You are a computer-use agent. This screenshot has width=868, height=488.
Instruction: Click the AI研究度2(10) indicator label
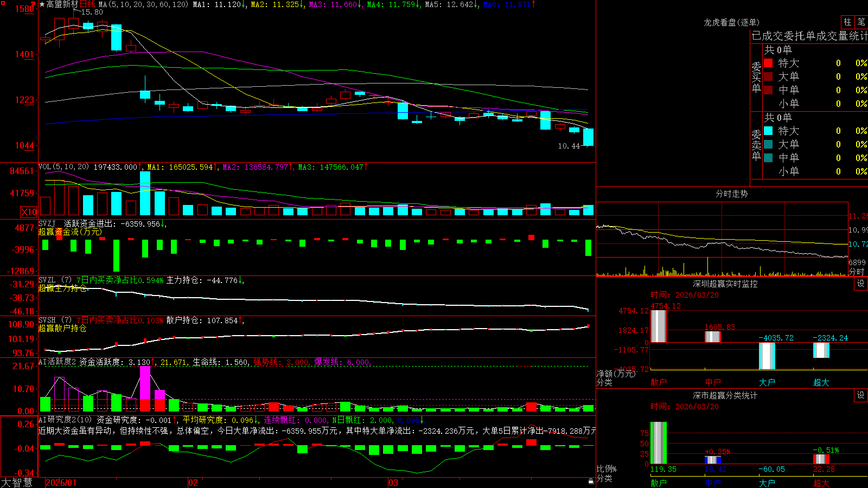tap(66, 420)
